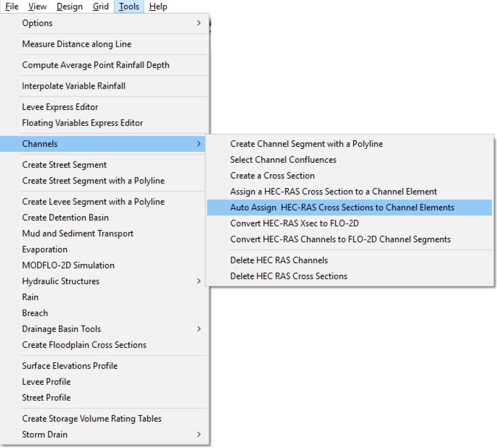Open Mud and Sediment Transport

tap(78, 233)
